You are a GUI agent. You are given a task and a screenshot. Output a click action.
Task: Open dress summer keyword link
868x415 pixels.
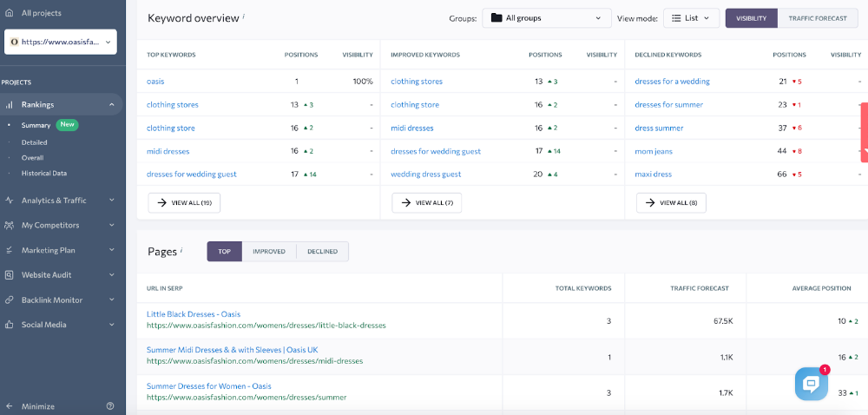659,128
